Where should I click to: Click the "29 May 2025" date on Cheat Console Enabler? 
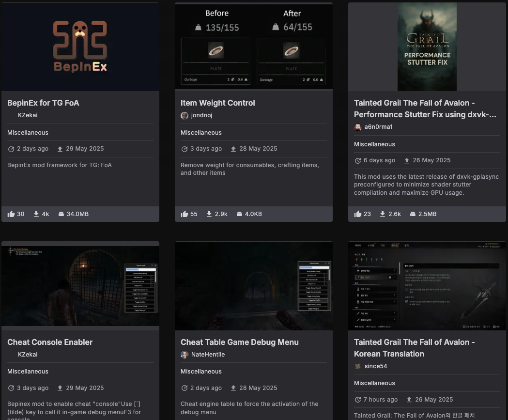pyautogui.click(x=85, y=388)
